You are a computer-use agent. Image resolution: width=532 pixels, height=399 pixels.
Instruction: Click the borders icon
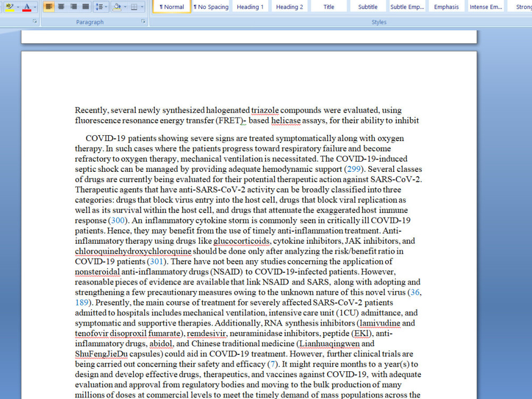pyautogui.click(x=135, y=7)
